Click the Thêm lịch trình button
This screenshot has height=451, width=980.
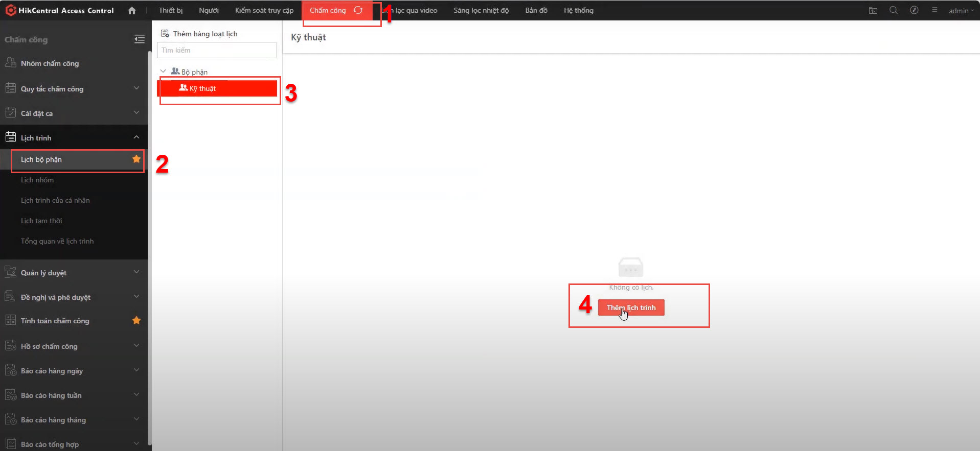click(631, 307)
